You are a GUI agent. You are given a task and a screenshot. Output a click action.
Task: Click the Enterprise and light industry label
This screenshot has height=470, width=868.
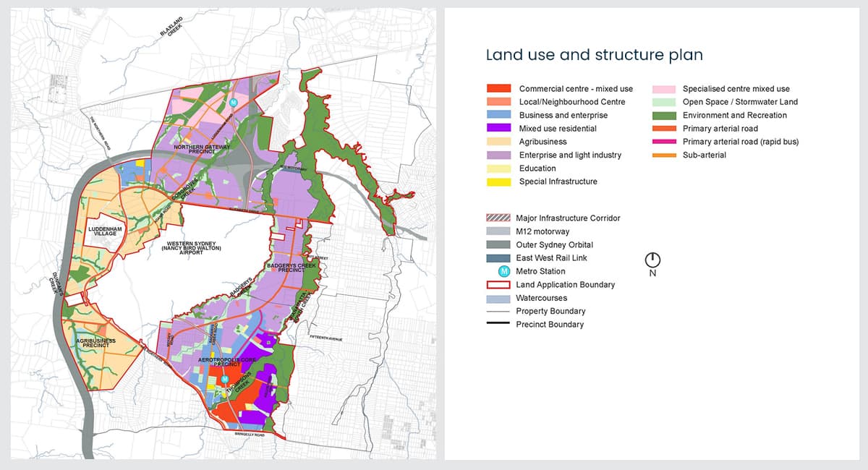point(570,155)
